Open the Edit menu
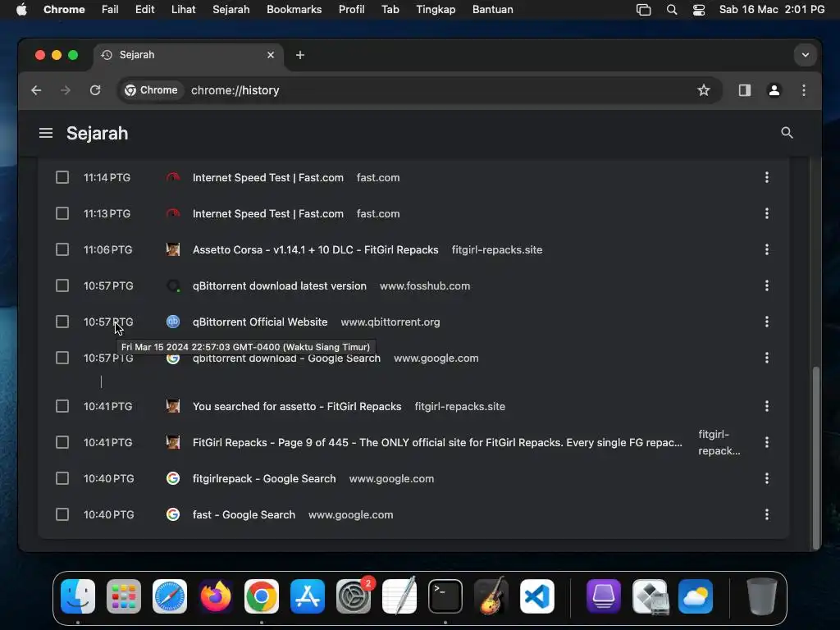 click(x=144, y=10)
